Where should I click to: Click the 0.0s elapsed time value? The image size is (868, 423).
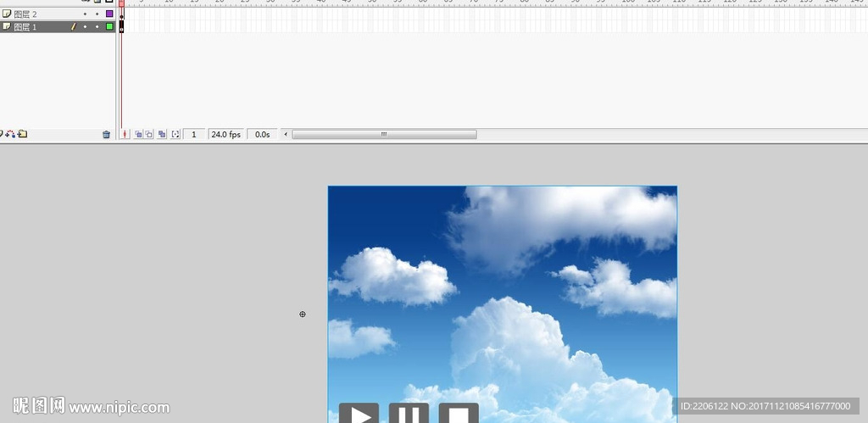coord(263,134)
